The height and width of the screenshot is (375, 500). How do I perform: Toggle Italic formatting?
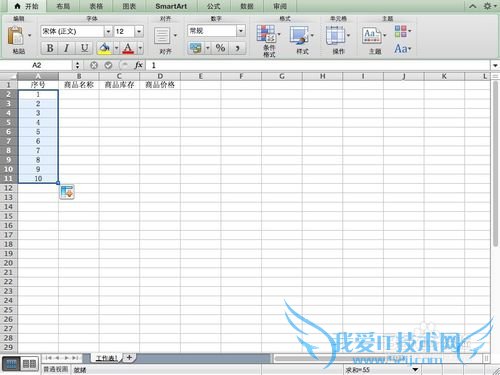tap(66, 48)
